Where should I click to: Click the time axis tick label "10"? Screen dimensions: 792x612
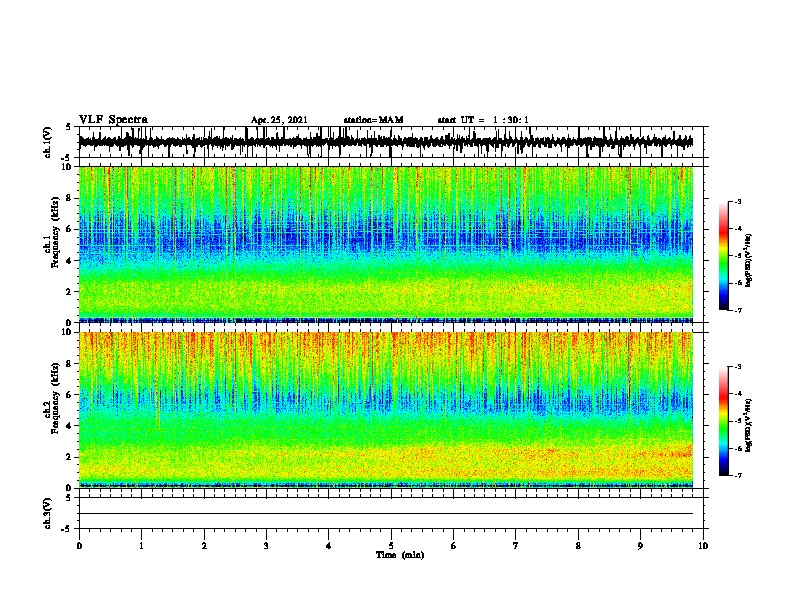tap(703, 546)
